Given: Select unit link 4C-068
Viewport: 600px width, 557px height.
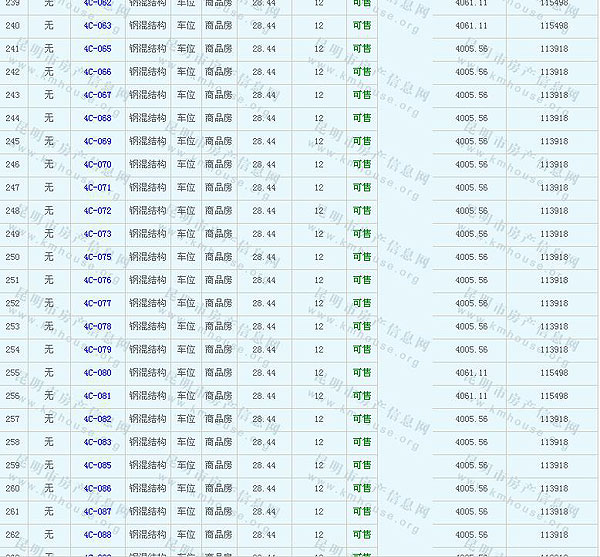Looking at the screenshot, I should coord(97,118).
